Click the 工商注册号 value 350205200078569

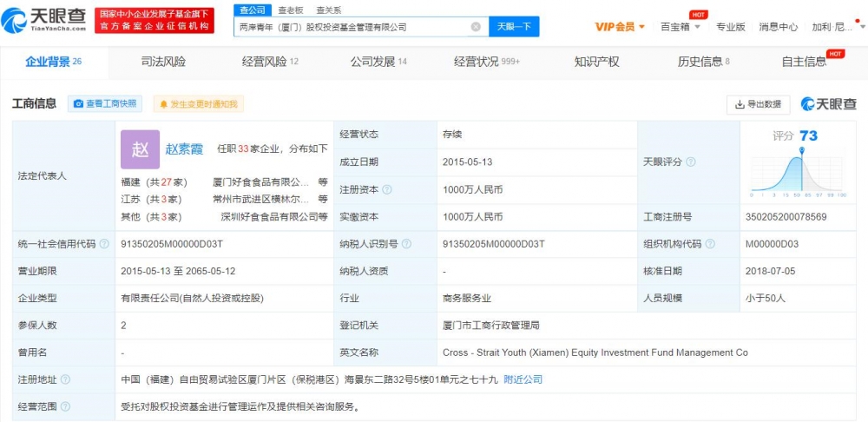tap(786, 216)
